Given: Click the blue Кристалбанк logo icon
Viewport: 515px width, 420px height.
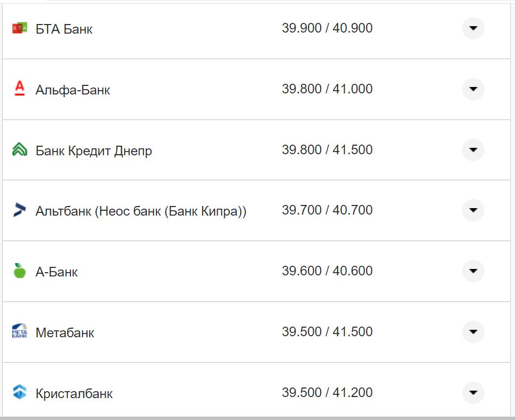Looking at the screenshot, I should coord(19,393).
